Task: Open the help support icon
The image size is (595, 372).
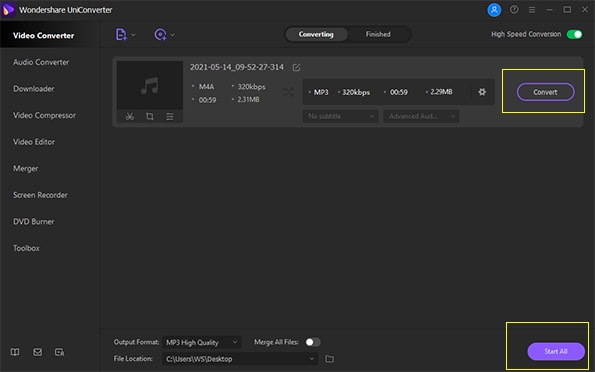Action: (514, 9)
